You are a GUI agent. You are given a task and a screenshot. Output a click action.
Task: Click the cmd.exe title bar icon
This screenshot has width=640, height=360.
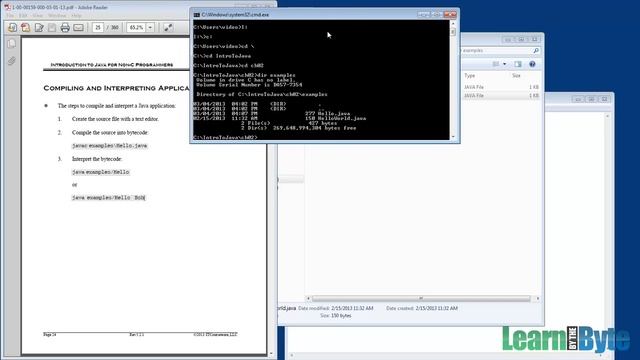click(x=197, y=15)
